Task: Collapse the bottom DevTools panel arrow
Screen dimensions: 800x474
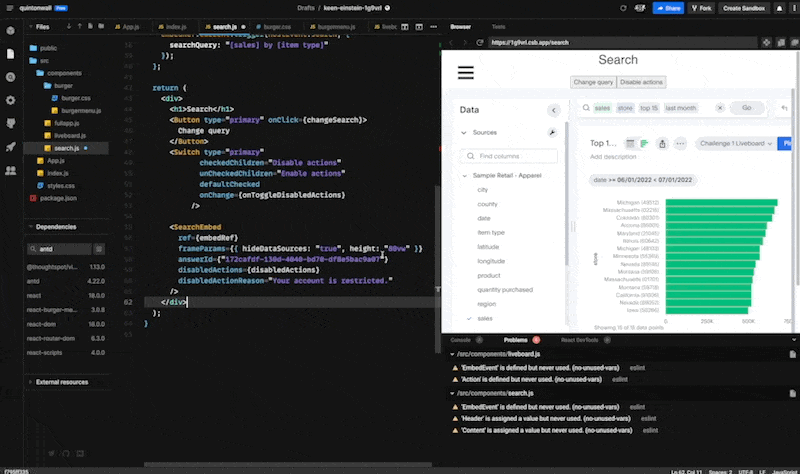Action: pos(794,340)
